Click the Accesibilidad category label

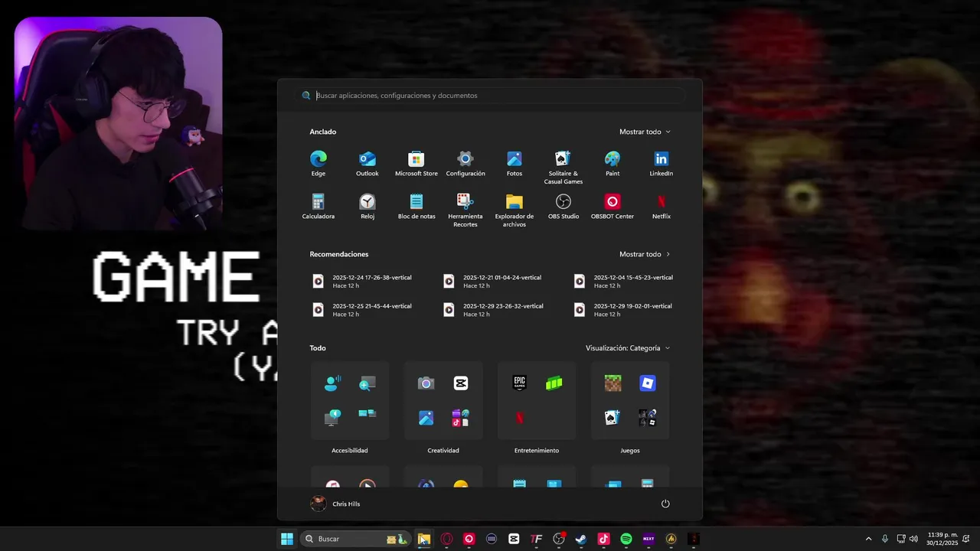pos(350,451)
